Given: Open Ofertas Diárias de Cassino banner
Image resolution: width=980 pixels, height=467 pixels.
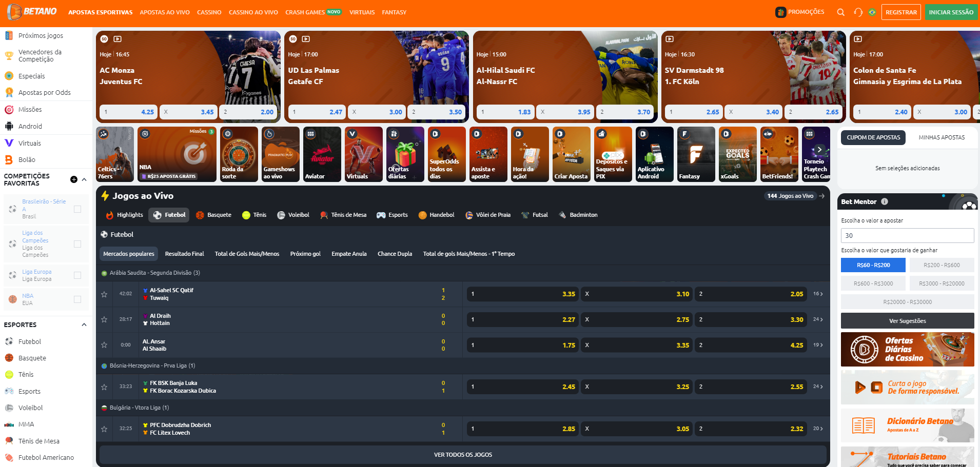Looking at the screenshot, I should tap(908, 349).
